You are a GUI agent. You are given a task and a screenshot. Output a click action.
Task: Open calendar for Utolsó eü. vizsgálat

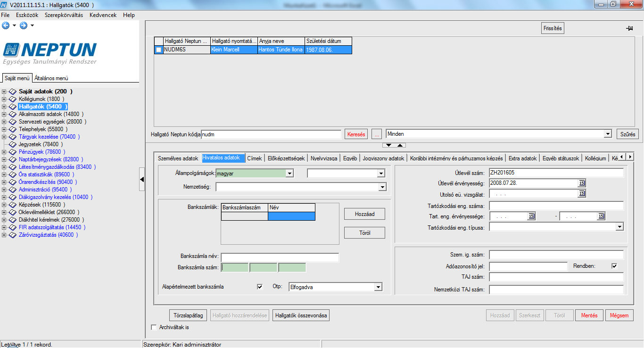tap(582, 193)
